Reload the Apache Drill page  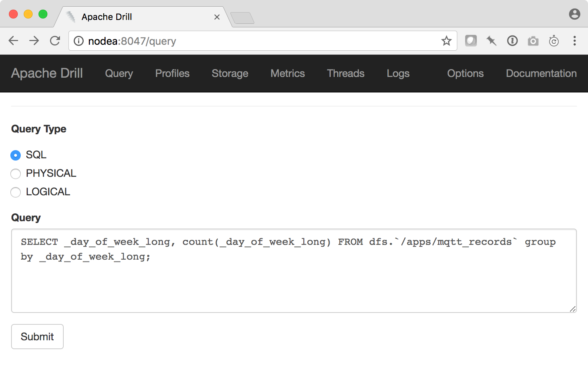(x=55, y=41)
